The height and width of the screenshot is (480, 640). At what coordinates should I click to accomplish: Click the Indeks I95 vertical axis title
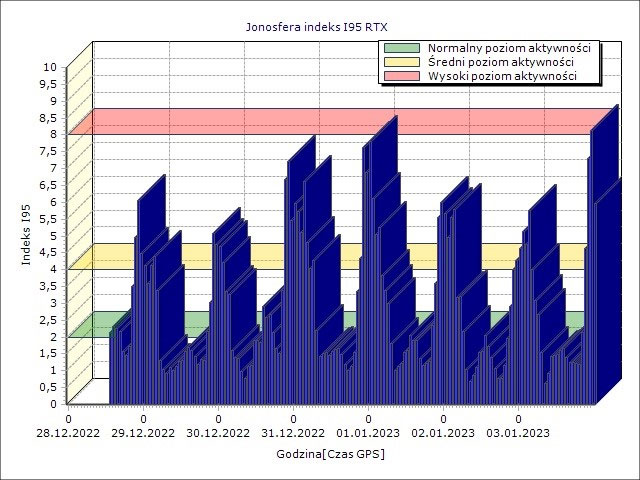click(26, 234)
